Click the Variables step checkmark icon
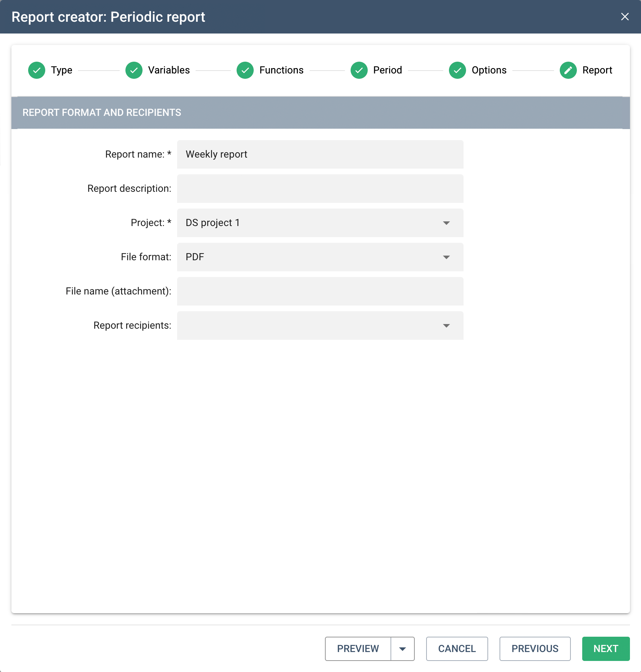The height and width of the screenshot is (672, 641). click(134, 70)
